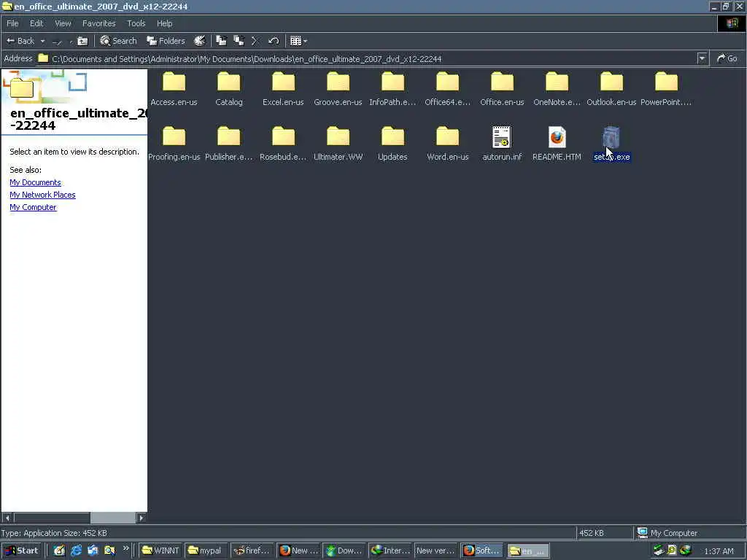This screenshot has width=747, height=560.
Task: Click the Go button
Action: [727, 58]
